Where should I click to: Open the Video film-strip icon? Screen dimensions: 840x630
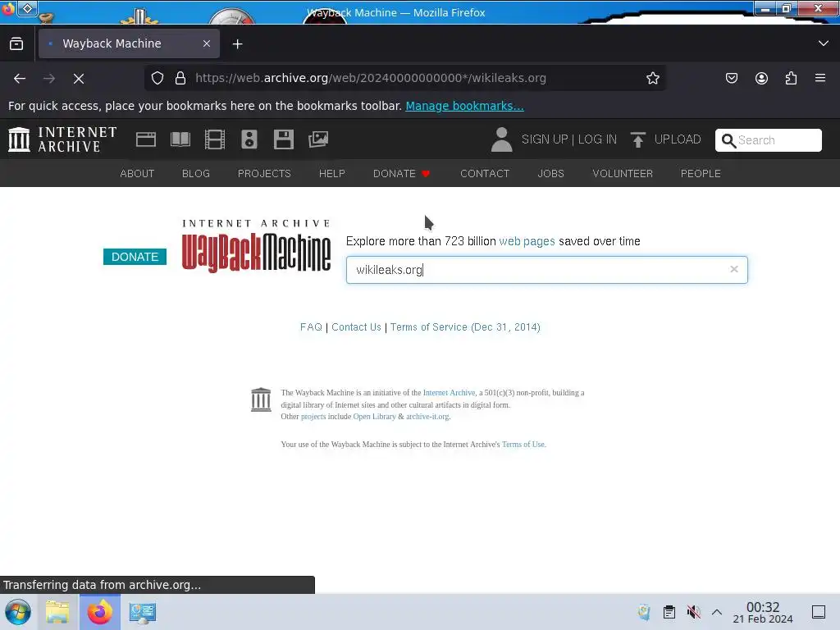(215, 139)
